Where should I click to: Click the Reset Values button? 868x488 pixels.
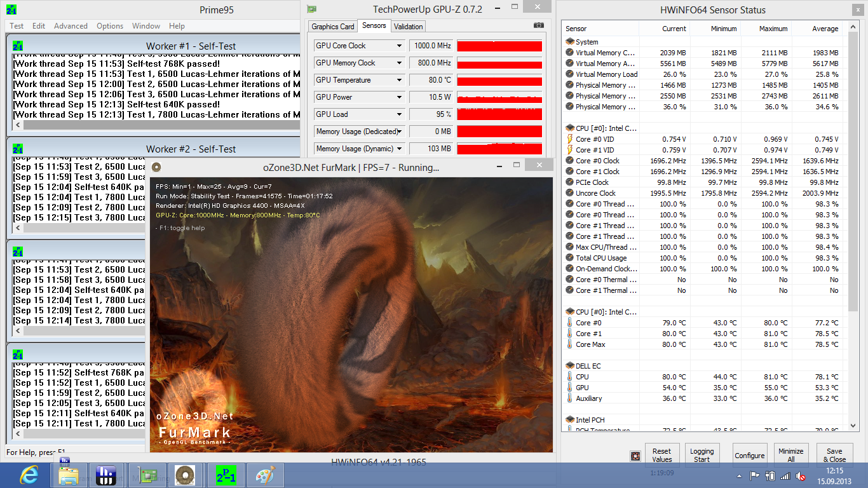(662, 456)
